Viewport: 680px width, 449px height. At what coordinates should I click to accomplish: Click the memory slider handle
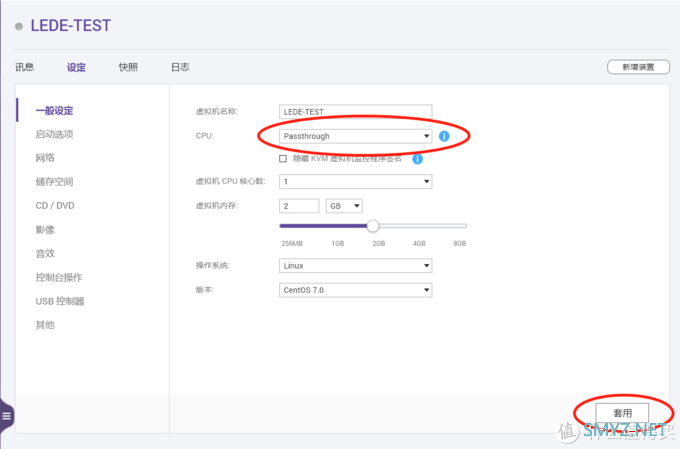tap(373, 226)
